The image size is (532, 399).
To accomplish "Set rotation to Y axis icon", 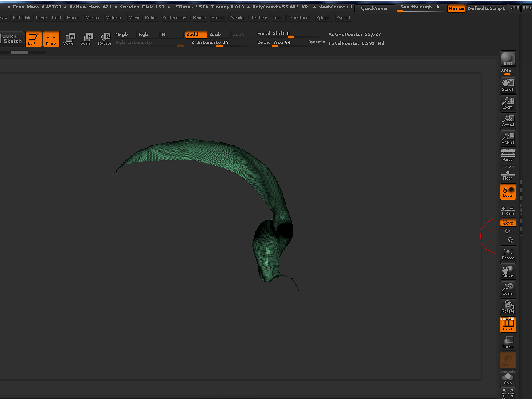I will click(x=508, y=231).
